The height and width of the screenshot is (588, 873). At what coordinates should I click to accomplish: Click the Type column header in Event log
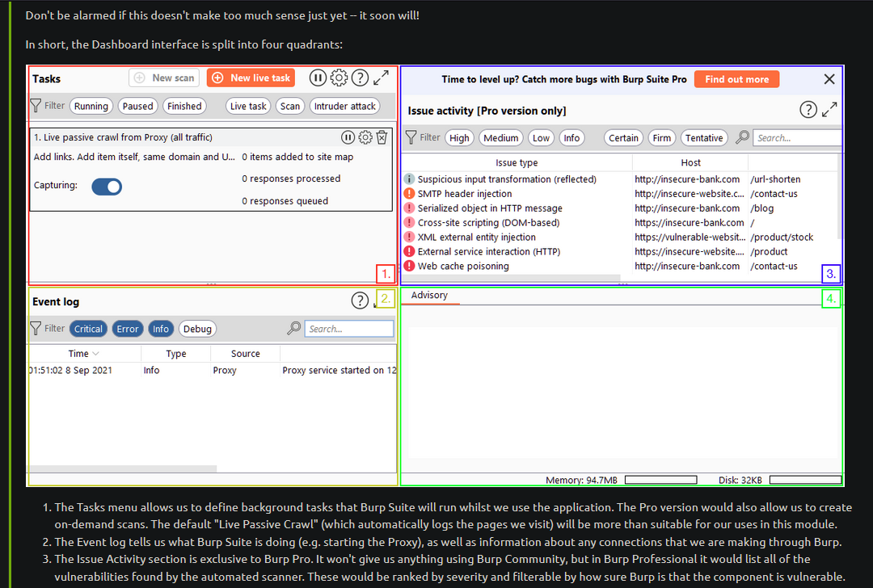[176, 353]
